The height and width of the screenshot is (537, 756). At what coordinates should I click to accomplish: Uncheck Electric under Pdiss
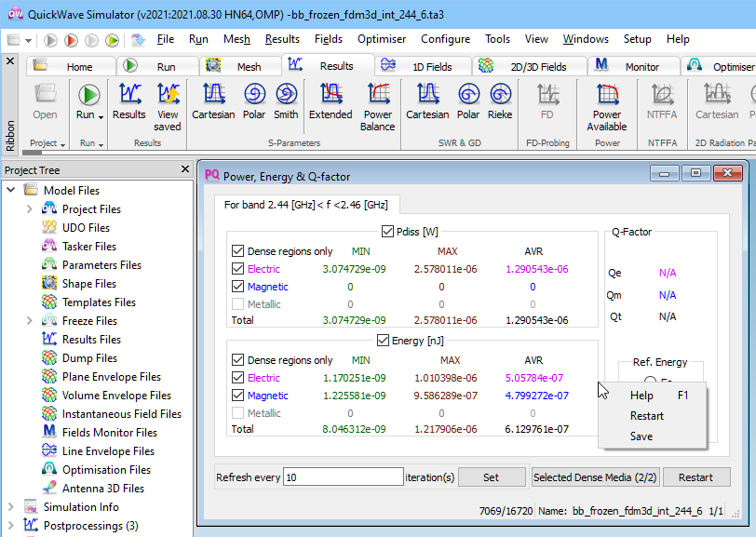click(237, 268)
